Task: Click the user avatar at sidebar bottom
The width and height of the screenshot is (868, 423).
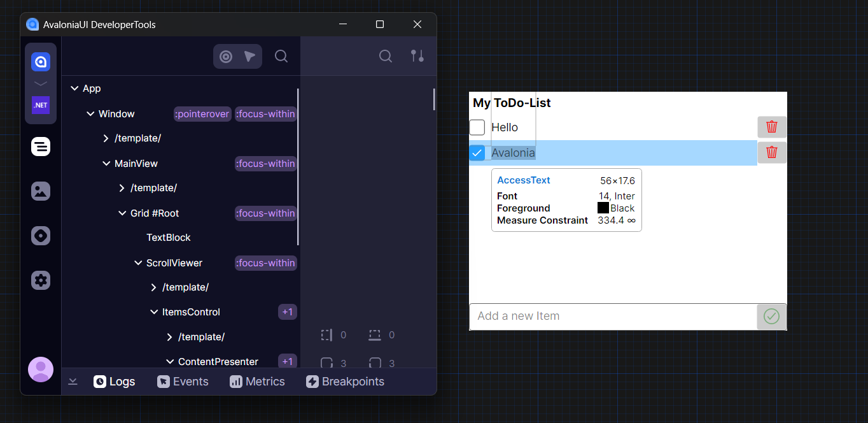Action: pos(40,369)
